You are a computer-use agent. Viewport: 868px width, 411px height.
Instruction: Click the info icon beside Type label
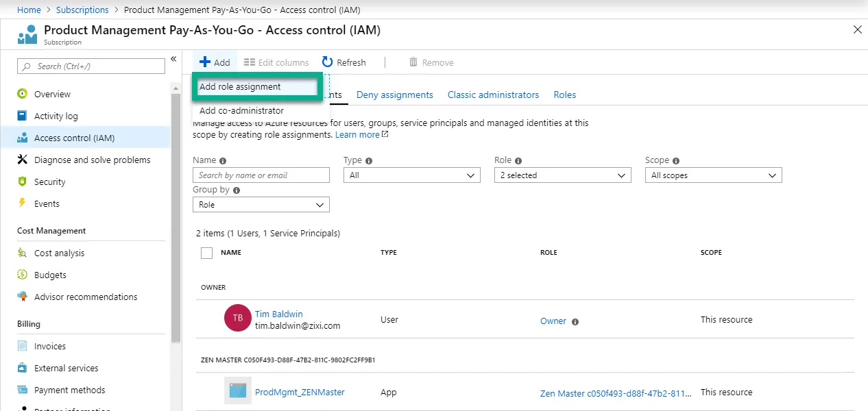coord(369,160)
